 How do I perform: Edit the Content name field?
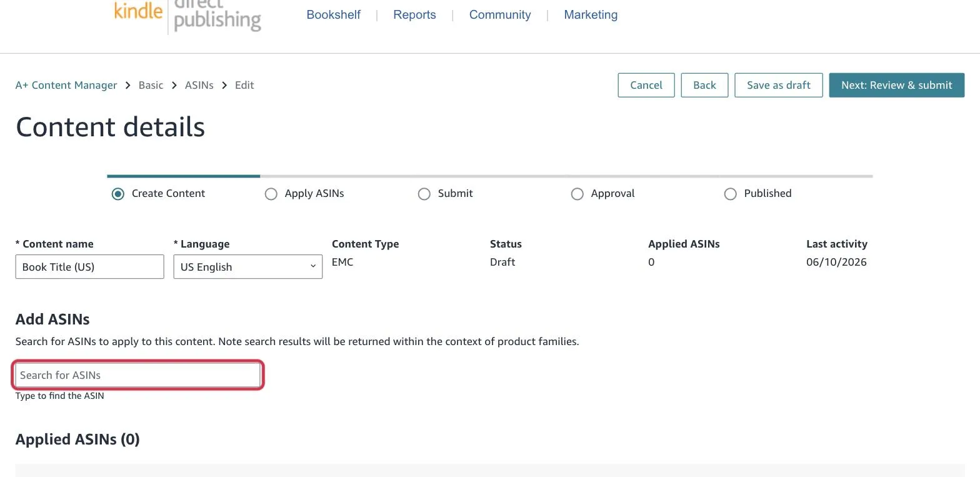coord(90,266)
